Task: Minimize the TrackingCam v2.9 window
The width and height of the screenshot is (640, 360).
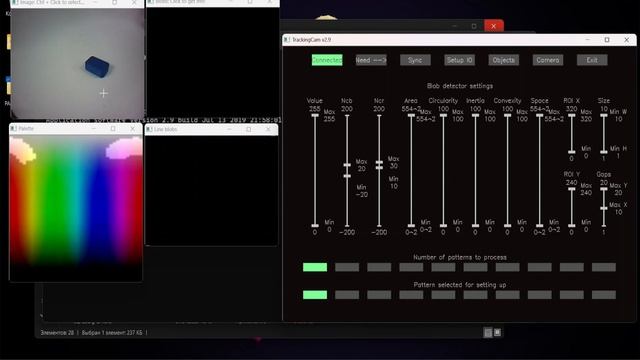Action: coord(587,40)
